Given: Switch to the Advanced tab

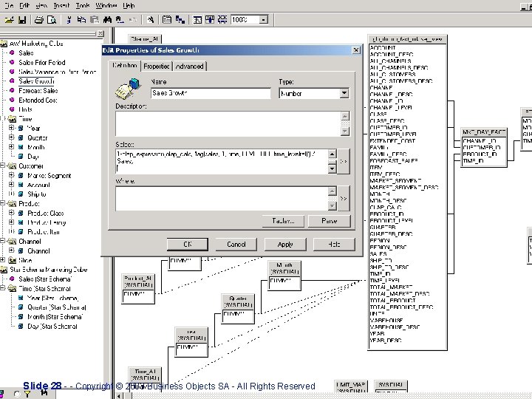Looking at the screenshot, I should (x=190, y=66).
